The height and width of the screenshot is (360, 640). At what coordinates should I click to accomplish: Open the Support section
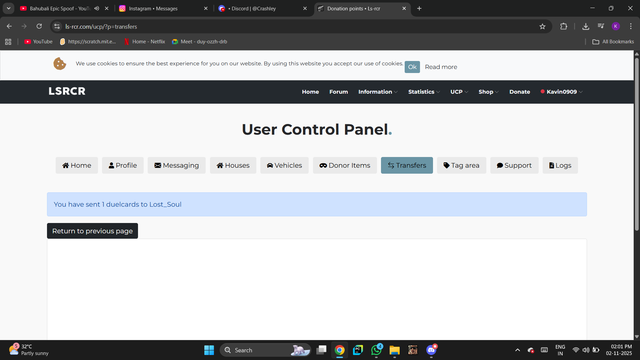pos(514,165)
